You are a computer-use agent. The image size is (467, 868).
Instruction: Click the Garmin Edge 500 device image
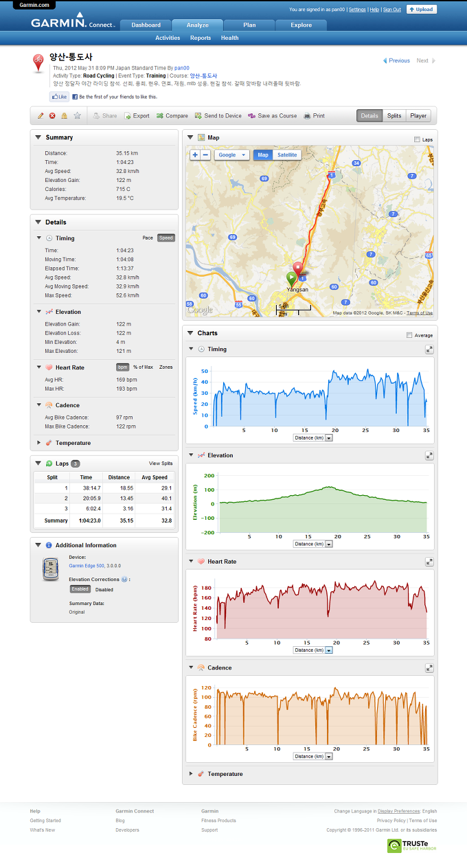point(50,569)
